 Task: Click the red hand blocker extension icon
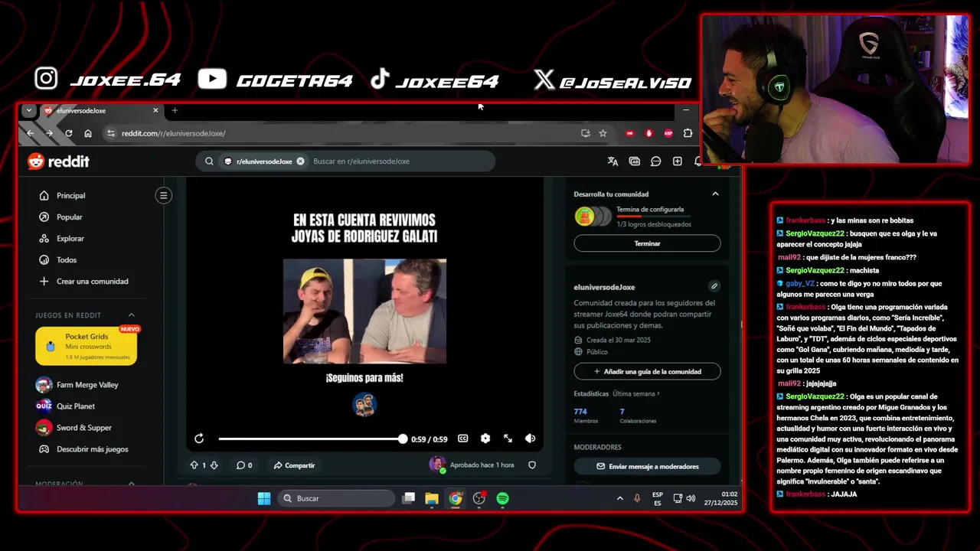649,133
